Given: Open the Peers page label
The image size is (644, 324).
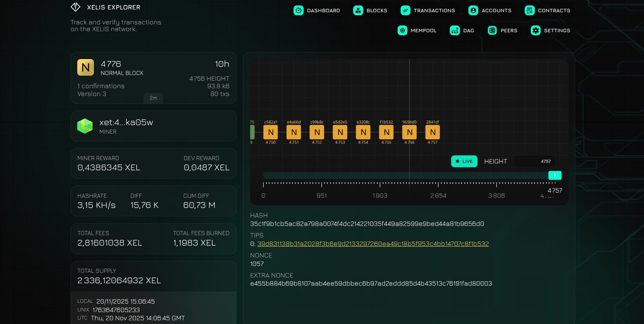Looking at the screenshot, I should 509,31.
